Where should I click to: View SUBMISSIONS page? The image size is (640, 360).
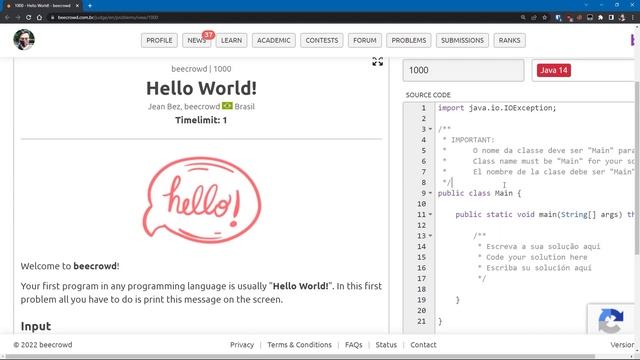(x=462, y=40)
